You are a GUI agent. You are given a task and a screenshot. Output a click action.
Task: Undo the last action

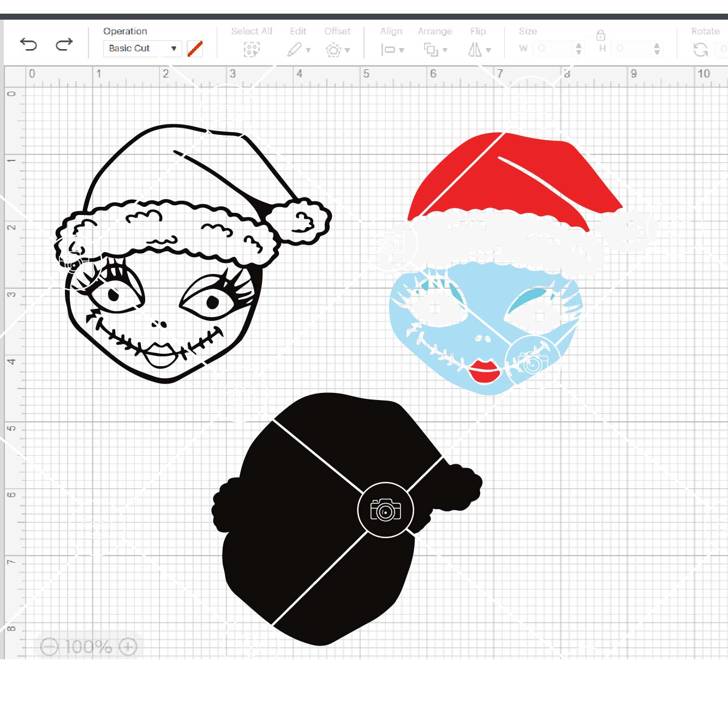pyautogui.click(x=28, y=44)
